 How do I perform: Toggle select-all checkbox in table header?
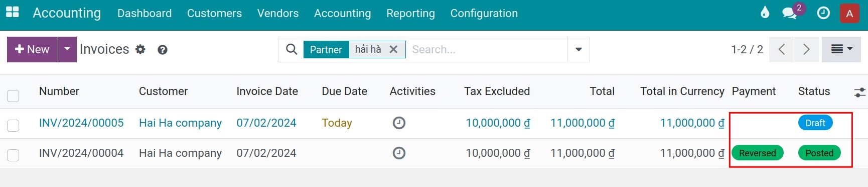click(x=13, y=96)
